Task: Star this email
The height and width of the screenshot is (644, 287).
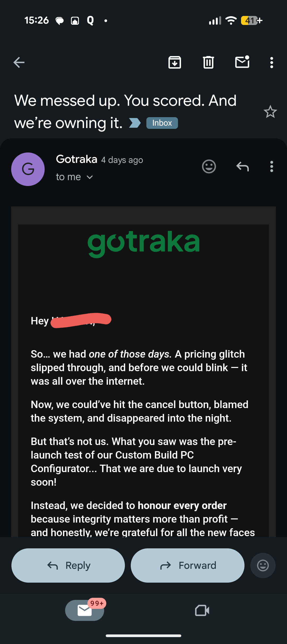Action: click(270, 112)
